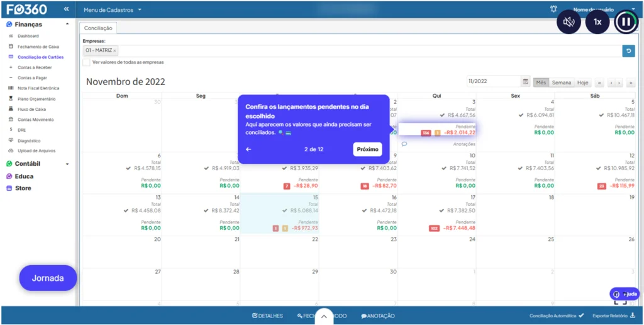Click pending -R$ 115,99 on day 12
Image resolution: width=644 pixels, height=325 pixels.
click(622, 186)
